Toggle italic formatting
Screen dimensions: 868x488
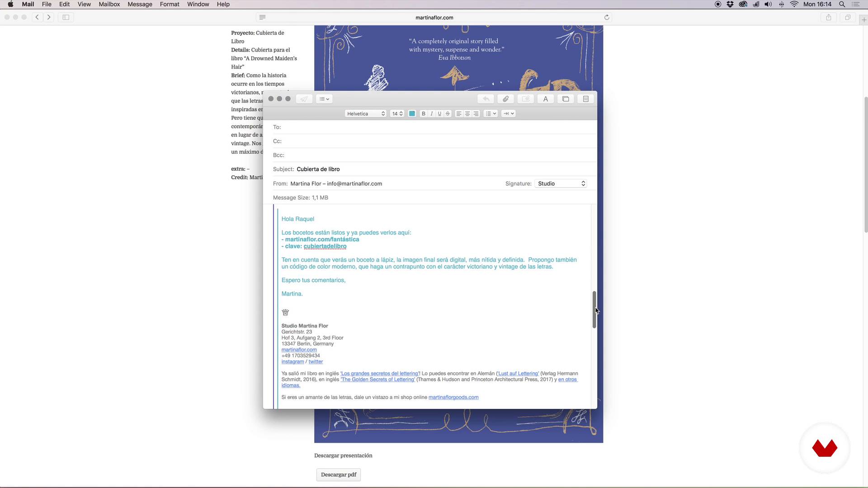click(432, 114)
